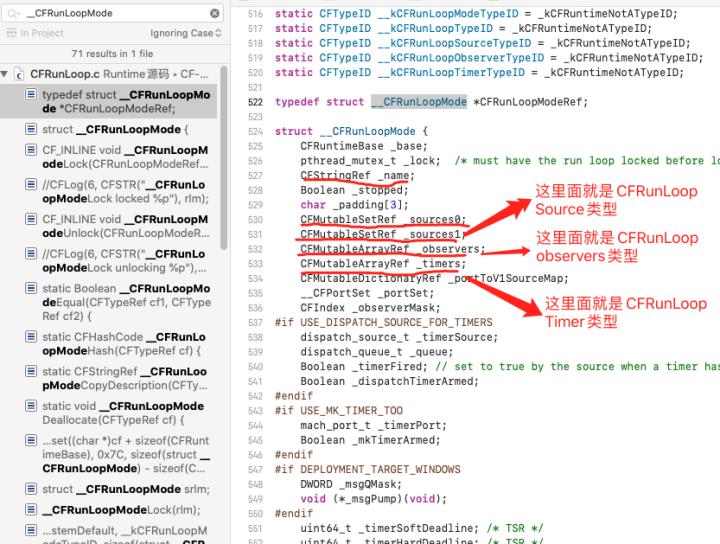Open CF_INLINE void __CFRunLoopModeLock result
Image resolution: width=720 pixels, height=544 pixels.
click(109, 157)
